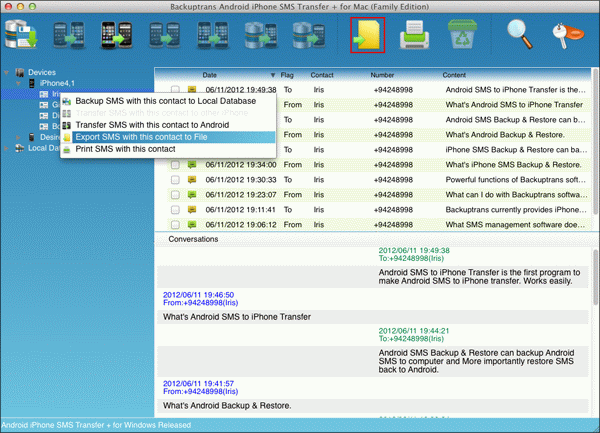Click the Devices group icon in sidebar
Viewport: 600px width, 433px height.
click(x=20, y=72)
